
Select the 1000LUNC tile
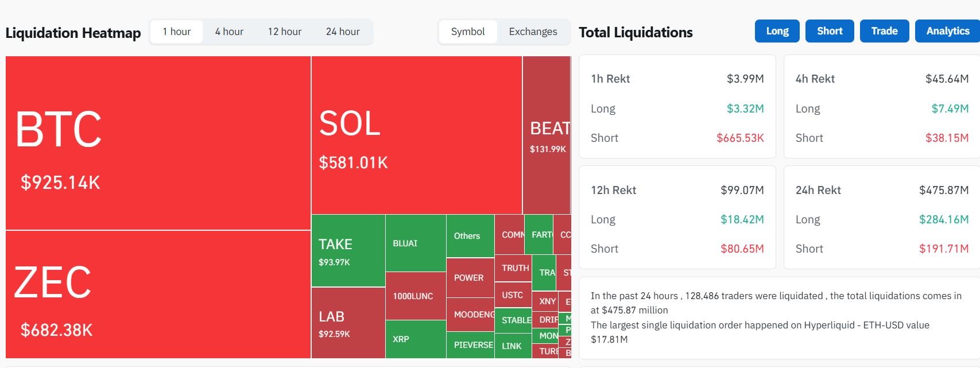[x=415, y=296]
